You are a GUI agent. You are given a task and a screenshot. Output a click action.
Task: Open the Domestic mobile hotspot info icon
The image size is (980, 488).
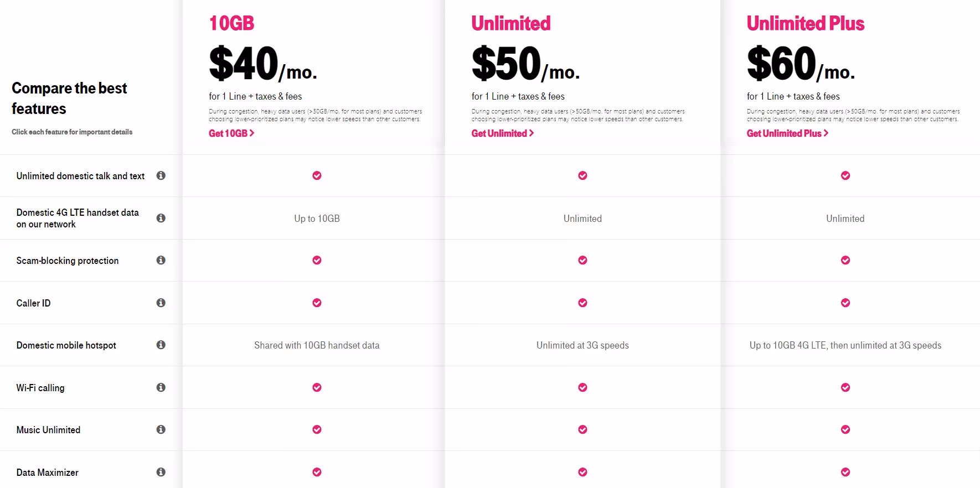(x=161, y=344)
